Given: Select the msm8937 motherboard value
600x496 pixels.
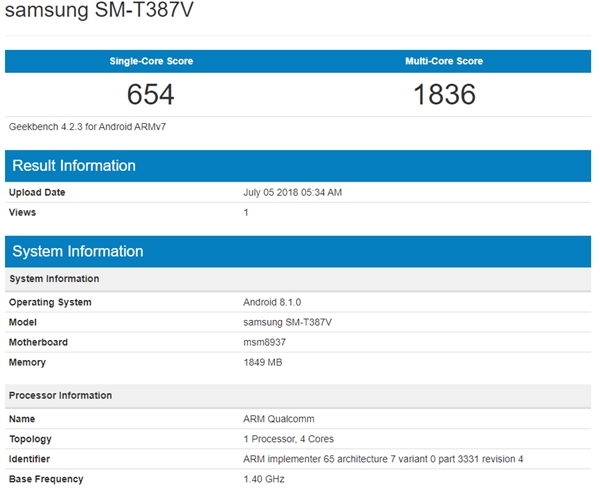Looking at the screenshot, I should coord(266,342).
